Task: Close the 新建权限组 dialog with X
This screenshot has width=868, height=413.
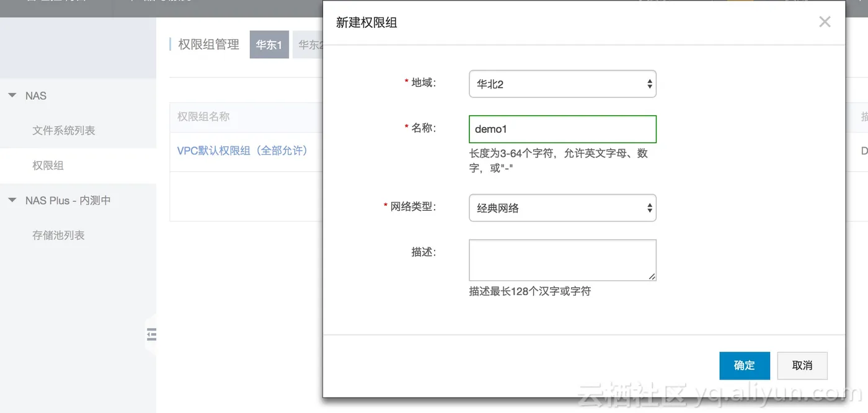Action: tap(824, 22)
